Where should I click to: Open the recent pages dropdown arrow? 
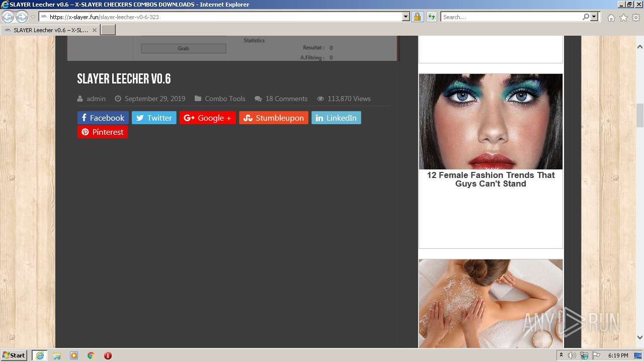coord(33,17)
